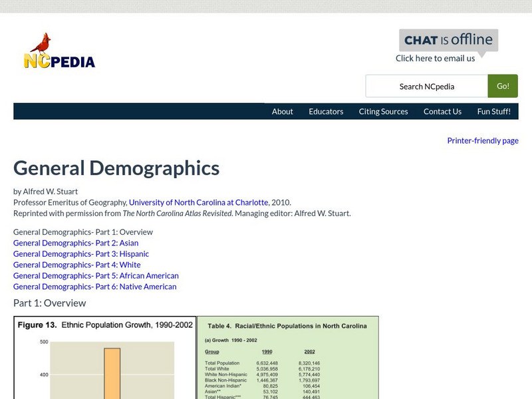The width and height of the screenshot is (532, 399).
Task: Click 'Click here to email us'
Action: click(x=436, y=59)
